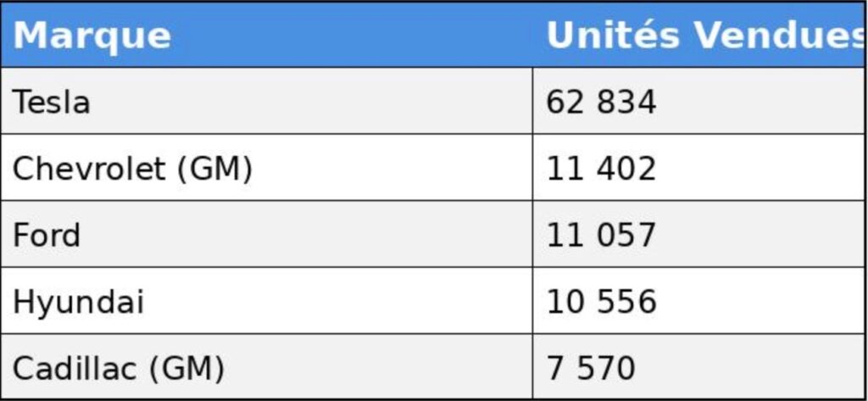Click the Marque column header
868x401 pixels.
[92, 36]
